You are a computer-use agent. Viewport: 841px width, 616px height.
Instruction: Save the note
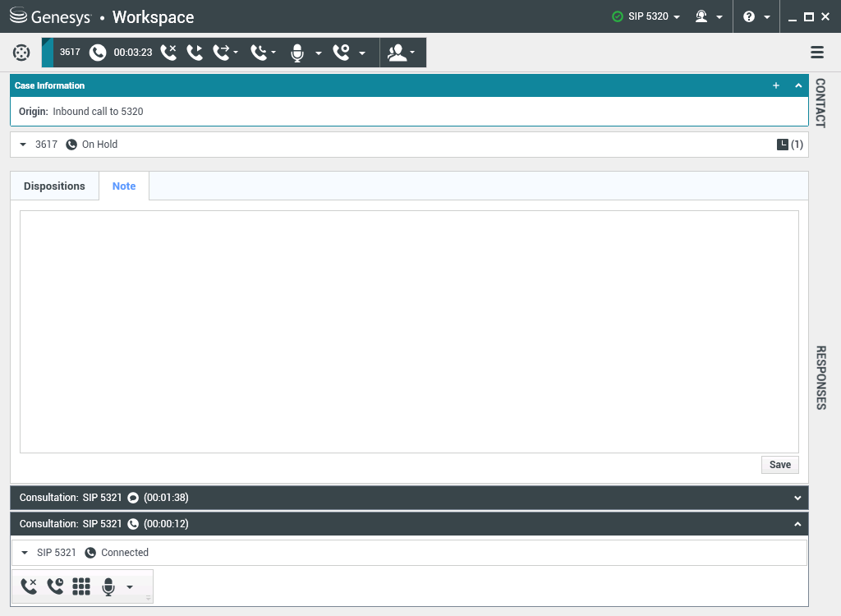coord(779,465)
